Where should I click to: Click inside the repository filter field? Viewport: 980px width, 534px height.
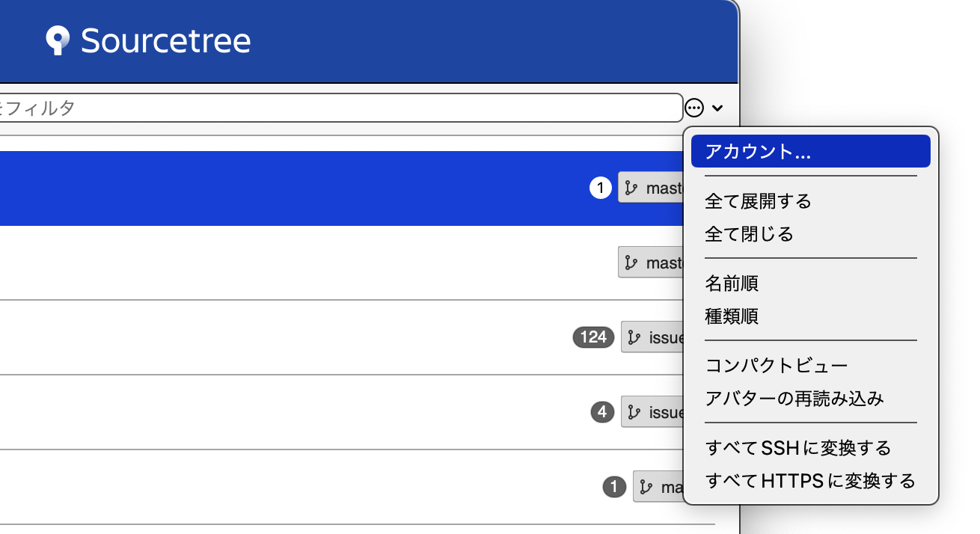pyautogui.click(x=337, y=108)
